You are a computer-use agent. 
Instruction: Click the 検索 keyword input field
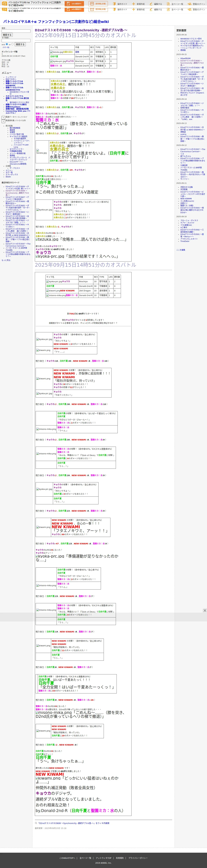click(16, 31)
